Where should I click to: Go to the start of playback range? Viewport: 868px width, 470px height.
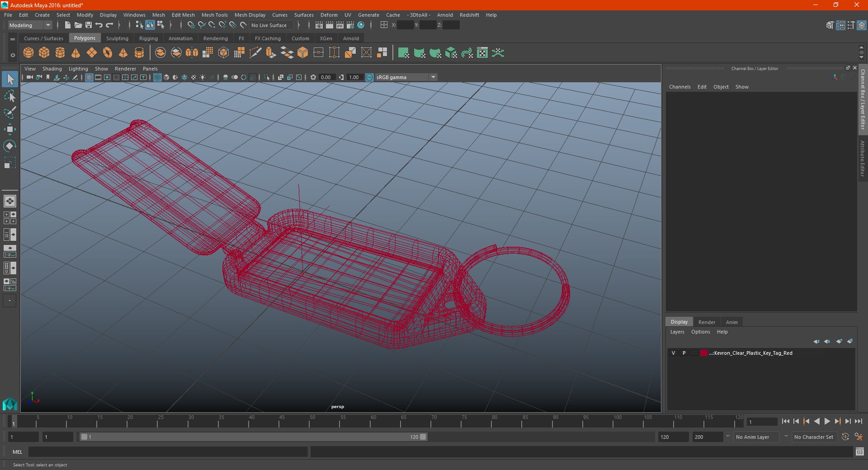coord(786,421)
